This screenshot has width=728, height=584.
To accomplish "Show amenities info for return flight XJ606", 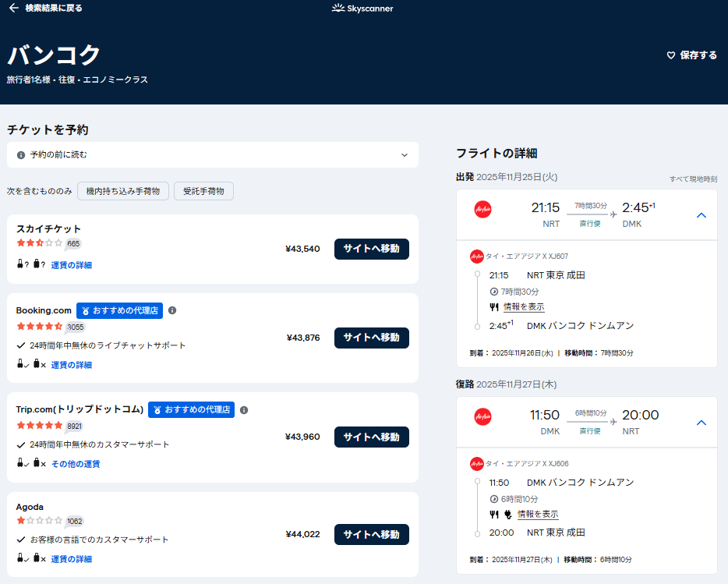I will (x=537, y=515).
